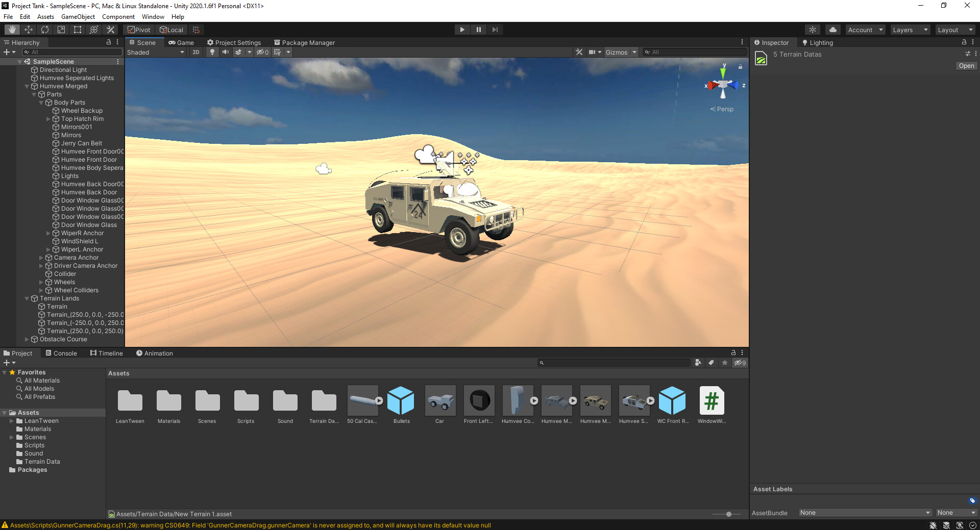Select the Rotate tool
Viewport: 980px width, 530px height.
(45, 29)
